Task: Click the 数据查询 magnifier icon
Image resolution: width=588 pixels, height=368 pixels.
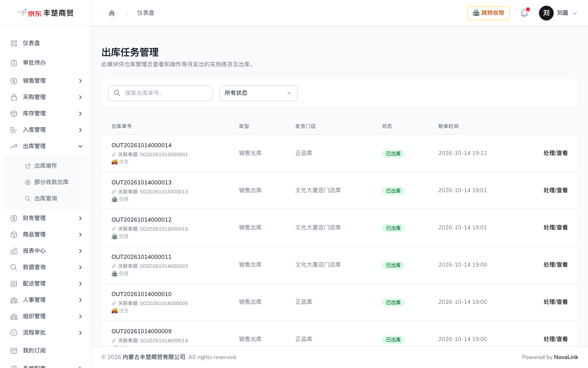Action: tap(14, 267)
